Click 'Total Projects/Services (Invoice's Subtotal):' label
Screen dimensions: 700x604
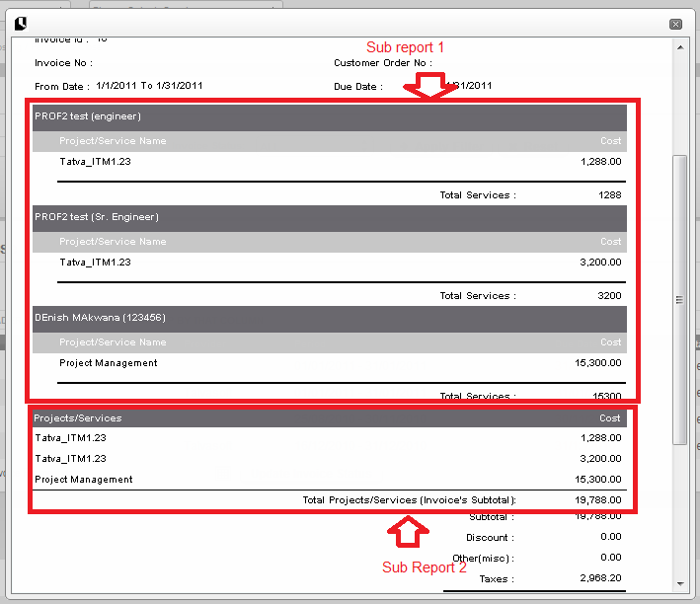pos(410,500)
